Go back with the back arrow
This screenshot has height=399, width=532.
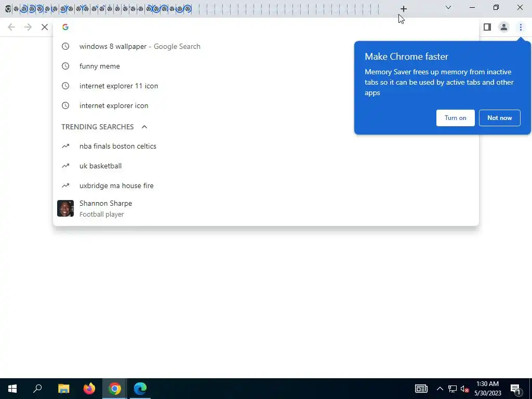(11, 27)
